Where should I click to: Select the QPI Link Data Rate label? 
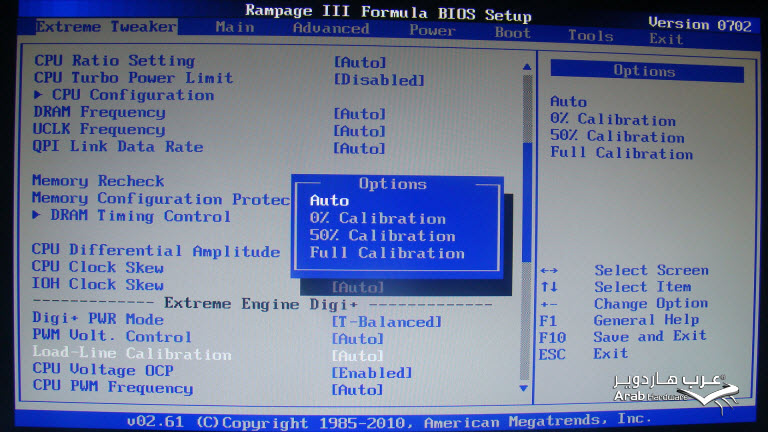click(118, 146)
